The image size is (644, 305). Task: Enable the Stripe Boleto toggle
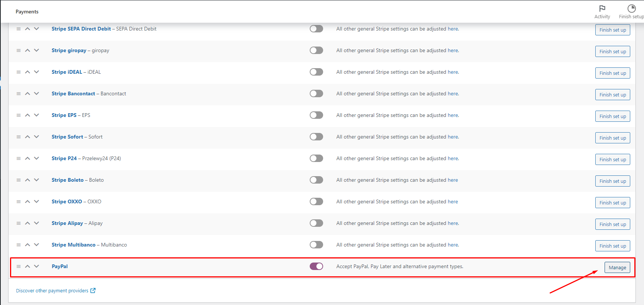[x=316, y=180]
